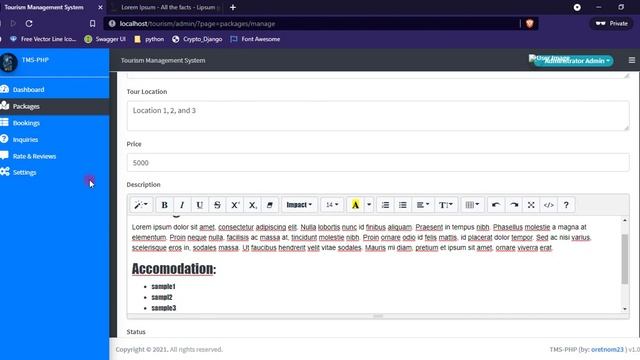Click the site info icon in address bar
The height and width of the screenshot is (360, 640).
(x=112, y=24)
